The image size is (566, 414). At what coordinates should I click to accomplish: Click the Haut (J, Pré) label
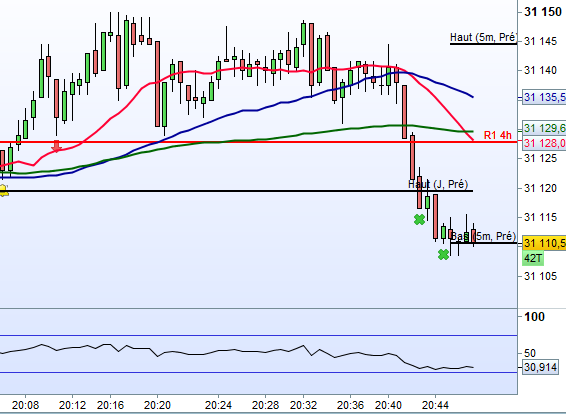(x=438, y=184)
